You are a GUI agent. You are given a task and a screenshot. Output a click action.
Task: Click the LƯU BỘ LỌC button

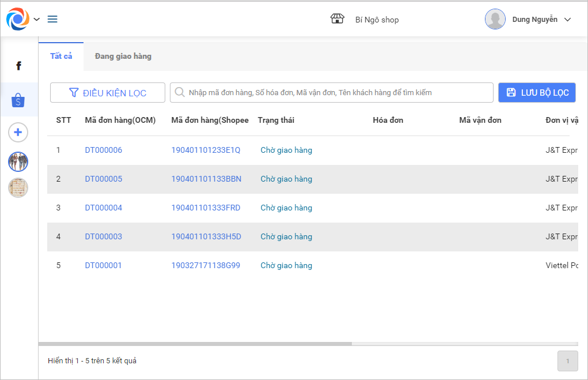click(x=537, y=92)
